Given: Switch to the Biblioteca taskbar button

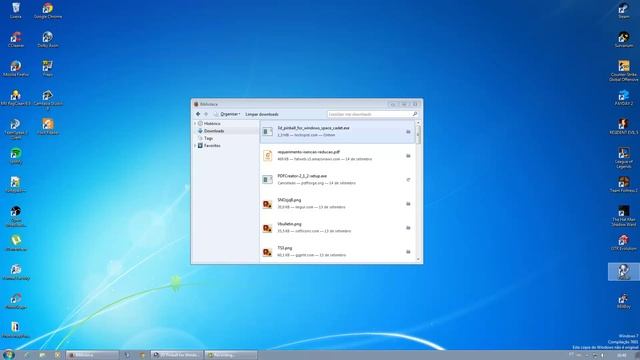Looking at the screenshot, I should click(93, 355).
